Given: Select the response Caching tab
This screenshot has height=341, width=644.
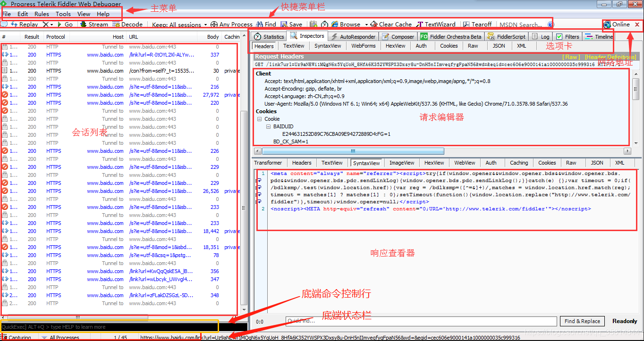Looking at the screenshot, I should click(519, 163).
